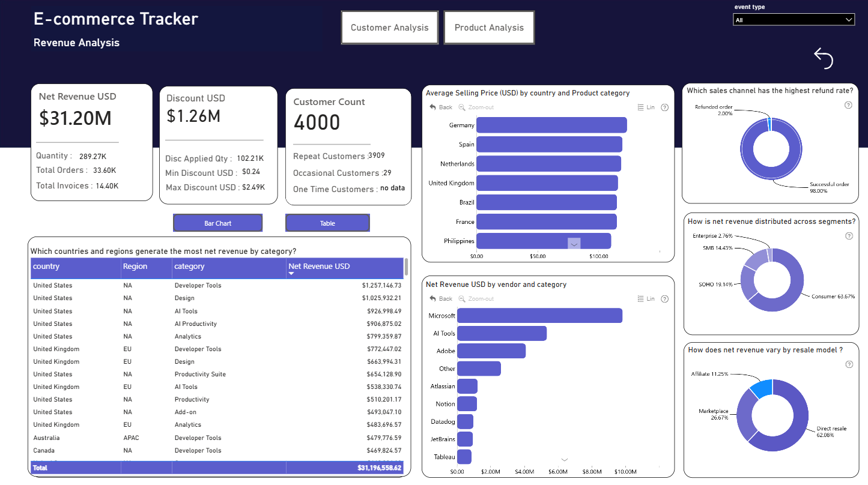Click the $1,257,146.73 revenue cell
Screen dimensions: 868x485
click(381, 286)
